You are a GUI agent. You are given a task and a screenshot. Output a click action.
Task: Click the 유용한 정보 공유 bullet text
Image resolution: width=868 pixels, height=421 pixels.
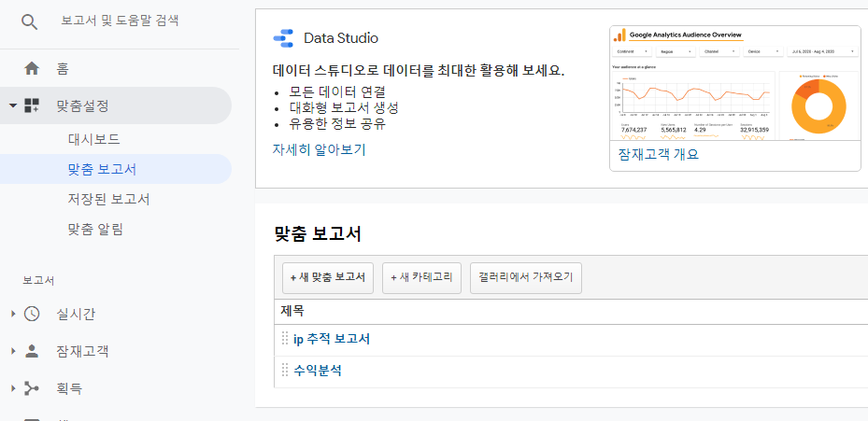point(337,124)
